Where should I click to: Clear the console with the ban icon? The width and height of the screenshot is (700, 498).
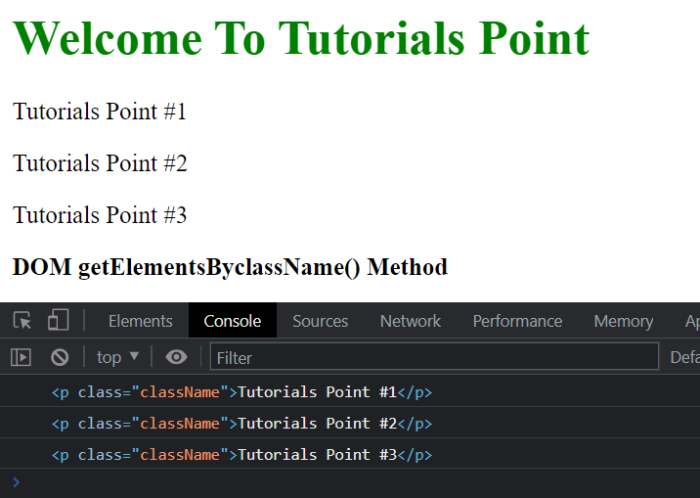(x=59, y=357)
